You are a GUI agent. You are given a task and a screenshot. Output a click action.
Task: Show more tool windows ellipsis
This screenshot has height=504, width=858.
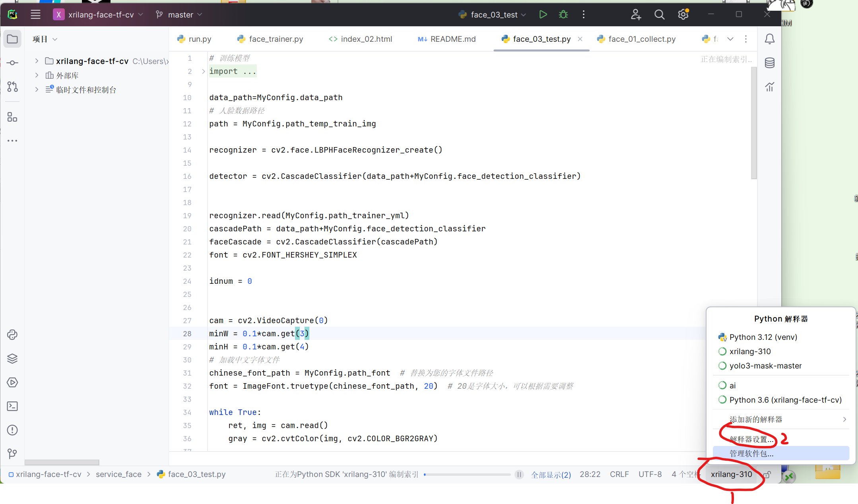pos(12,141)
